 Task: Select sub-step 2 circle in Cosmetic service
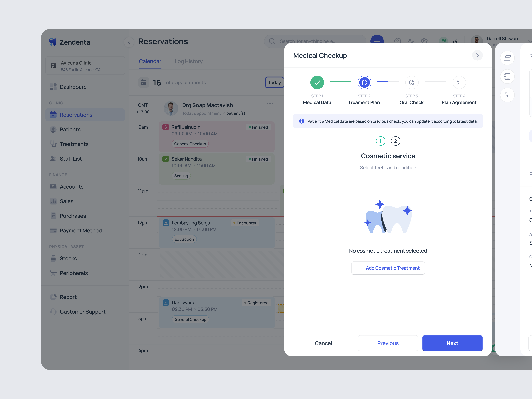tap(395, 141)
